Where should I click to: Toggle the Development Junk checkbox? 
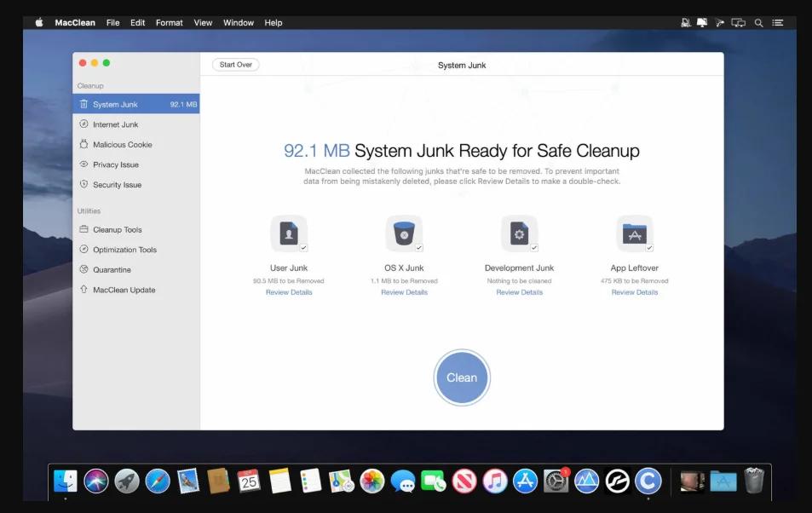click(x=534, y=248)
